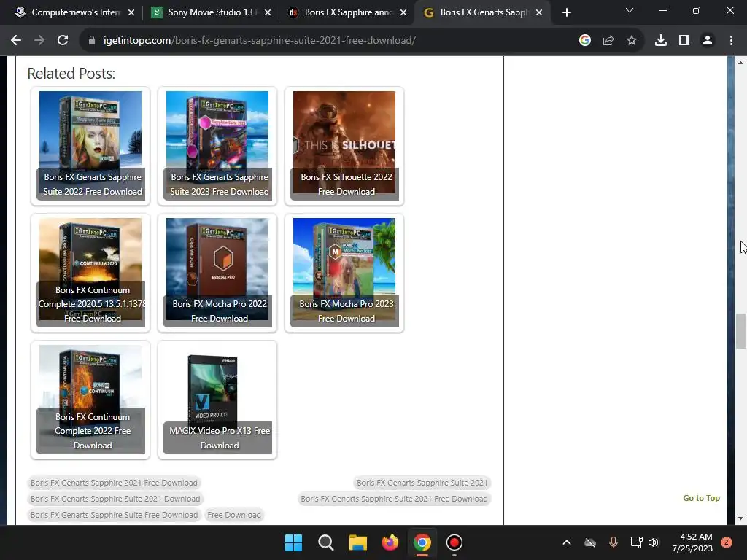Click the Google icon in address bar
747x560 pixels.
click(x=585, y=41)
